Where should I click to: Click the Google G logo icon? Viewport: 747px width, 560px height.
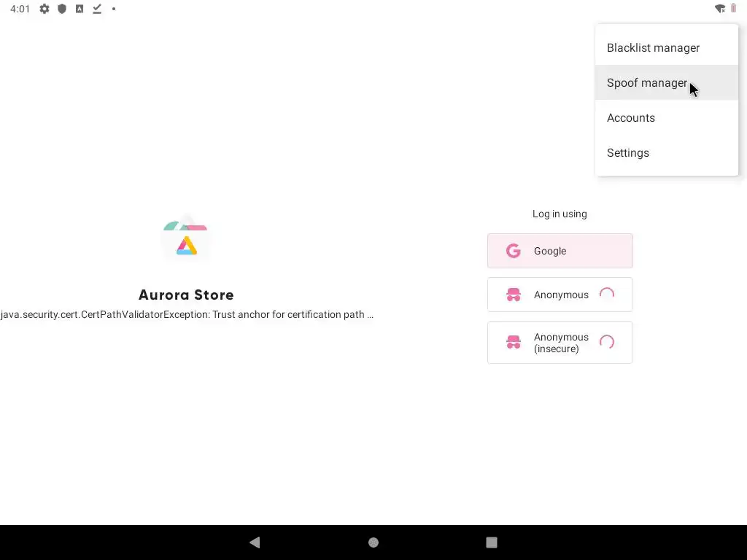tap(513, 251)
